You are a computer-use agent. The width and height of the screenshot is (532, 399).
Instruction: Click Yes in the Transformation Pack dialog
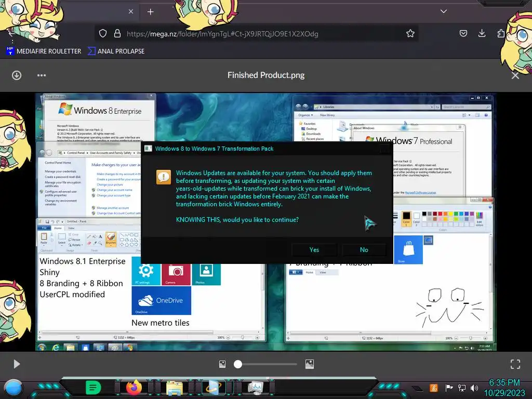point(314,250)
